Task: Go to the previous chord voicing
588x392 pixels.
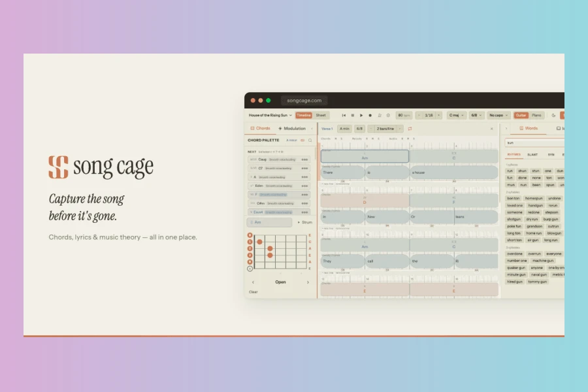Action: (253, 282)
